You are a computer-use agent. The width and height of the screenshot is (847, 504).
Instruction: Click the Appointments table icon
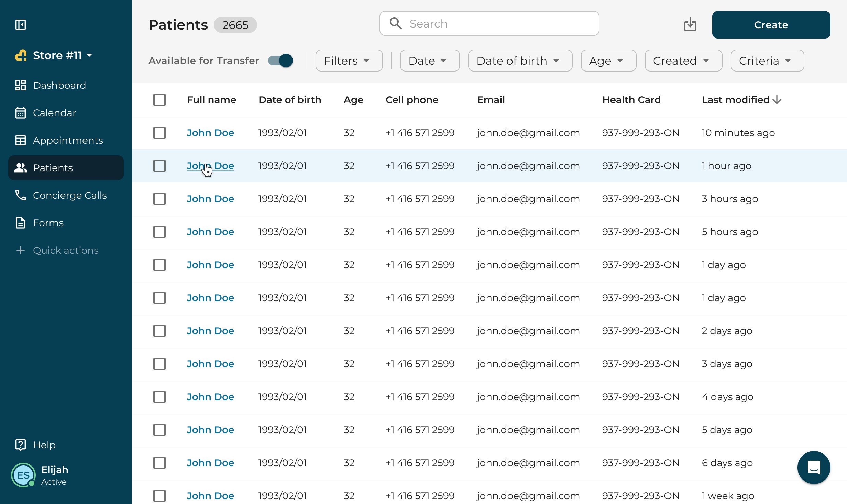[x=21, y=140]
